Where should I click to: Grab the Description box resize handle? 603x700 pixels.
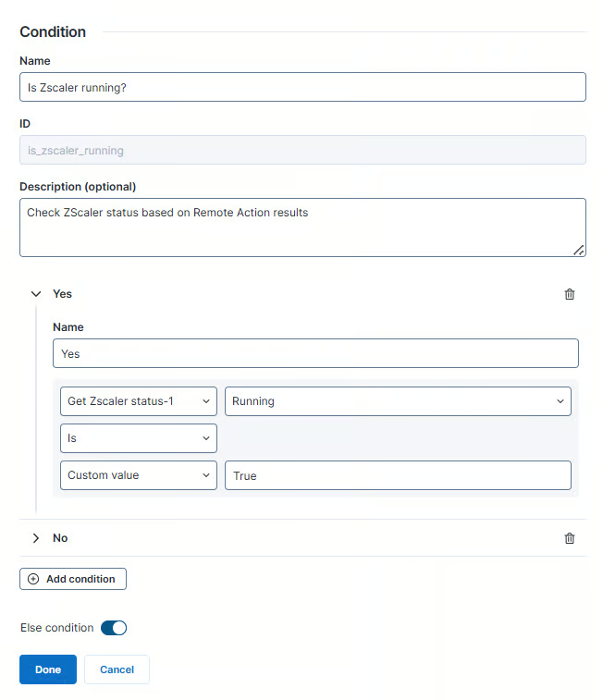[578, 250]
